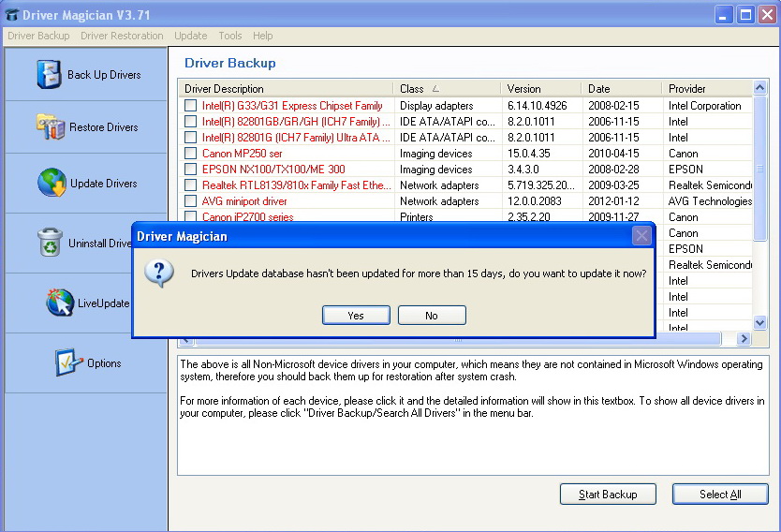Click the Restore Drivers label

point(104,127)
